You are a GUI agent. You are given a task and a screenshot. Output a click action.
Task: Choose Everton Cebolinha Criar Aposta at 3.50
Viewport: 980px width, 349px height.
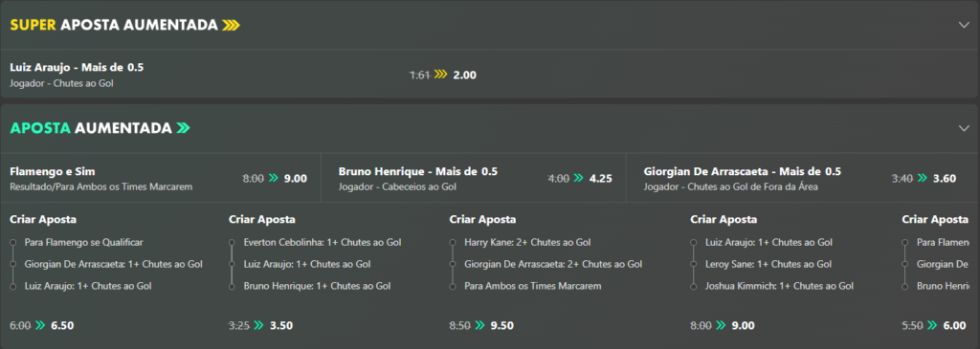click(281, 325)
